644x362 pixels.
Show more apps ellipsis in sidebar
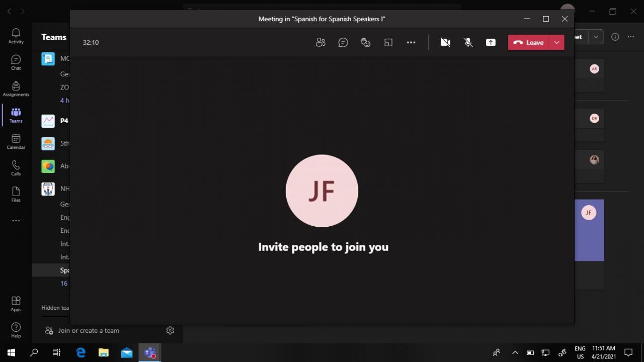pos(16,221)
